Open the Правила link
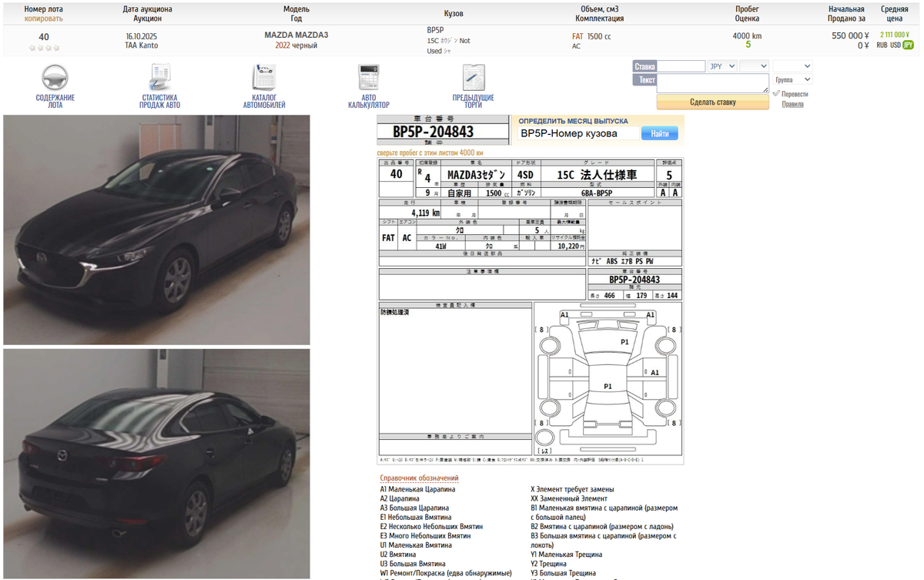The width and height of the screenshot is (924, 580). [x=792, y=104]
